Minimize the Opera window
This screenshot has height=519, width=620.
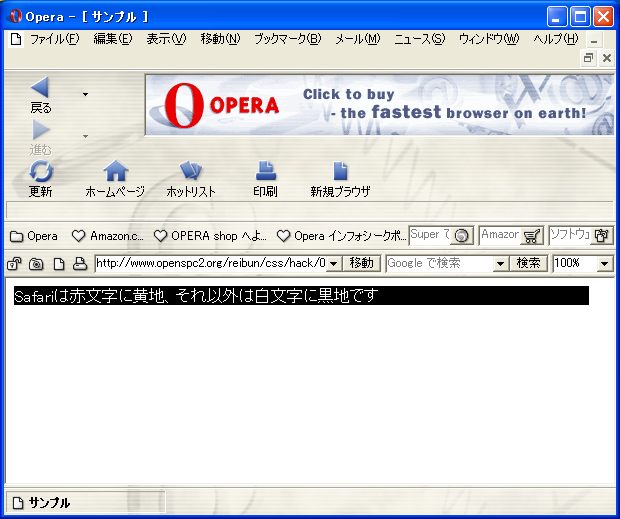[x=557, y=17]
